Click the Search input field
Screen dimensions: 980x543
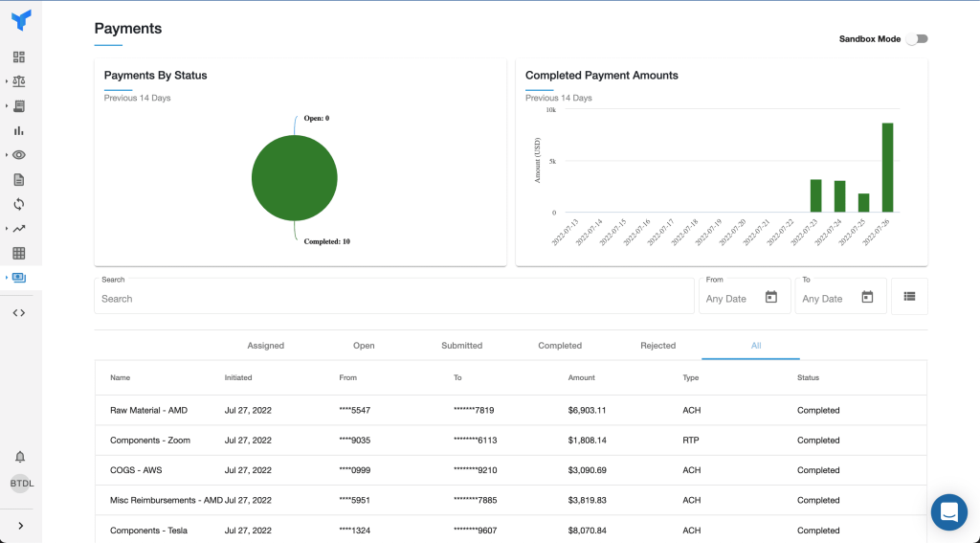pyautogui.click(x=394, y=297)
